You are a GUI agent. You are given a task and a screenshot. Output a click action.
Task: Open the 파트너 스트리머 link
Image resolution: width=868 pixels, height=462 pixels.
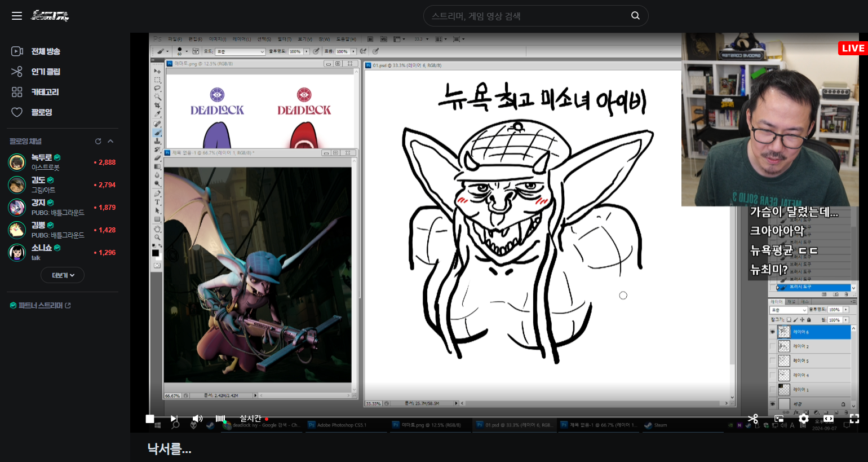41,305
